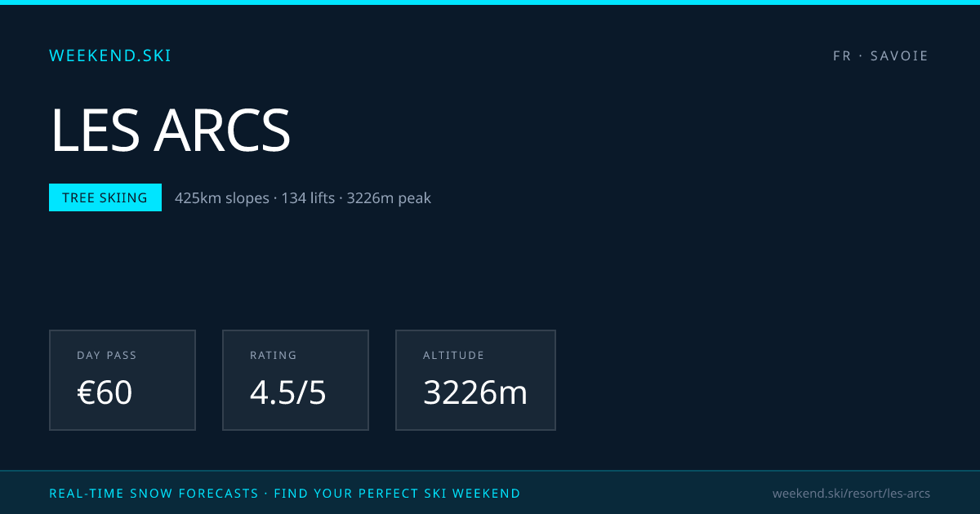Click the LES ARCS resort title
980x514 pixels.
pos(171,130)
